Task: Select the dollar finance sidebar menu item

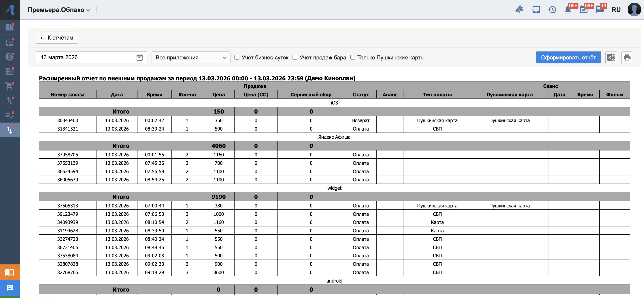Action: 9,57
